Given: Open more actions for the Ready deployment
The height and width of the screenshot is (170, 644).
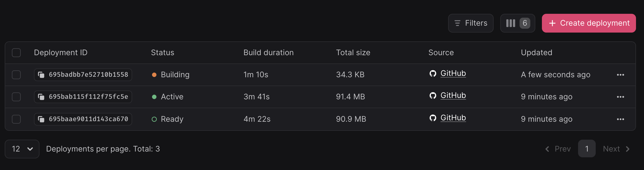Looking at the screenshot, I should pyautogui.click(x=620, y=119).
